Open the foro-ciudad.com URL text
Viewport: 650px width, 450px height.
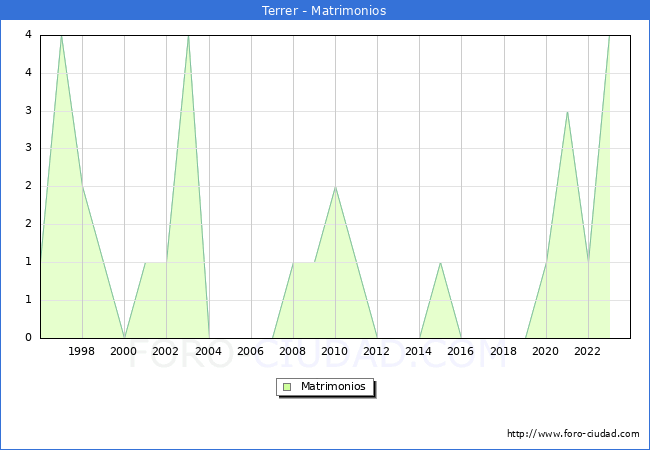573,434
